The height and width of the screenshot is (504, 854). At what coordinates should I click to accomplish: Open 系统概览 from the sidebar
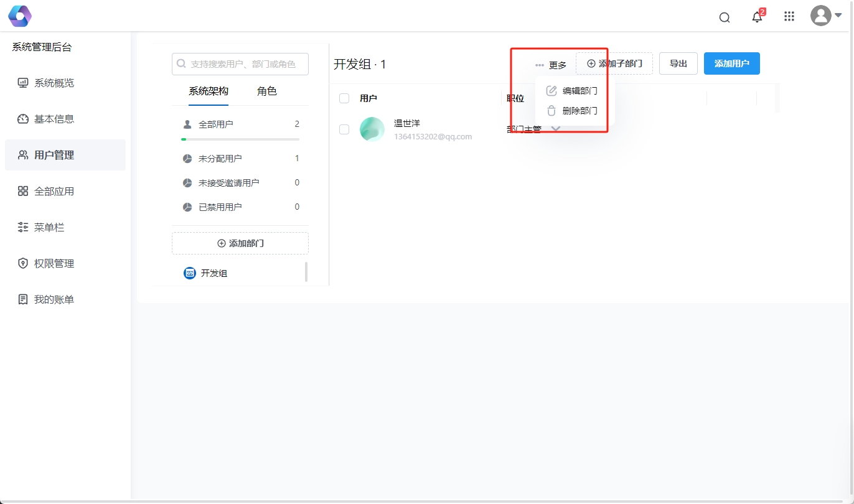point(54,83)
